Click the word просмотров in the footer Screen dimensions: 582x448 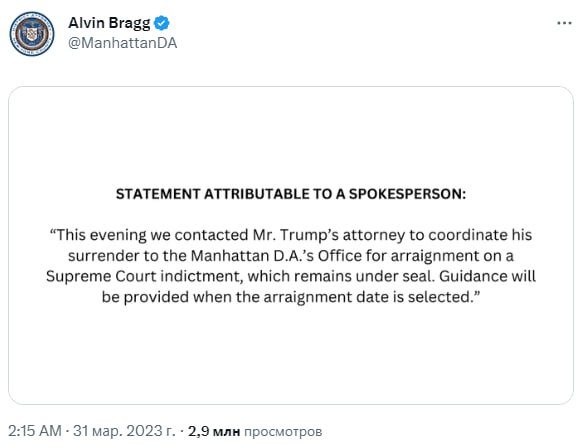coord(283,431)
